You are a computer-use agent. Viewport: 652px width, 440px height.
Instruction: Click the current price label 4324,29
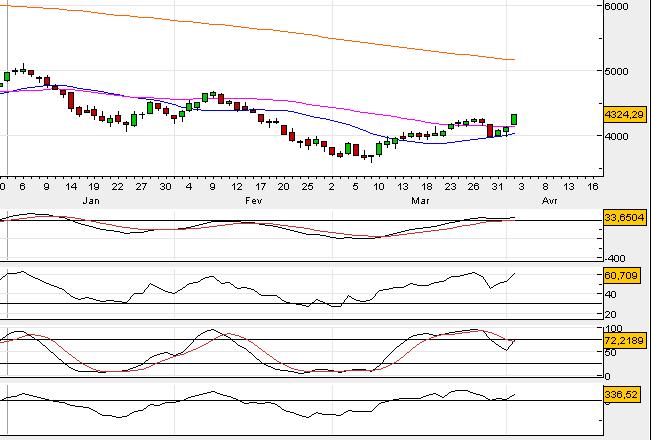pos(625,114)
